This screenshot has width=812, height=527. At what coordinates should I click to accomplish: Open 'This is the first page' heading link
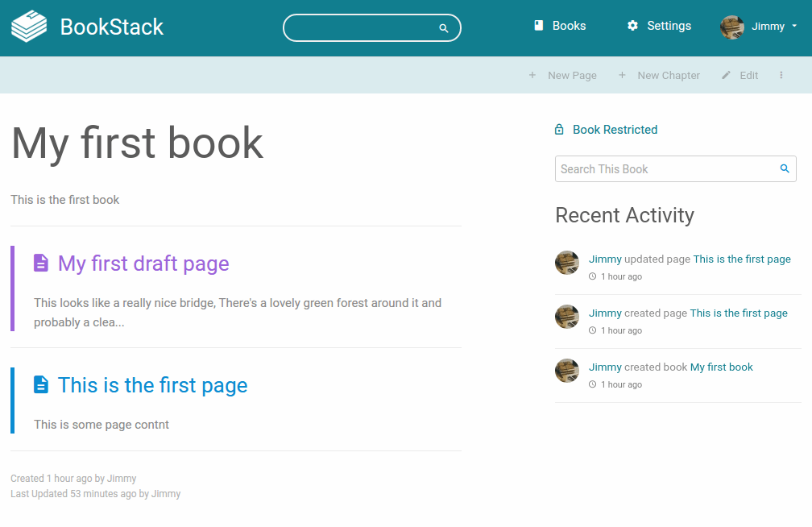(153, 385)
